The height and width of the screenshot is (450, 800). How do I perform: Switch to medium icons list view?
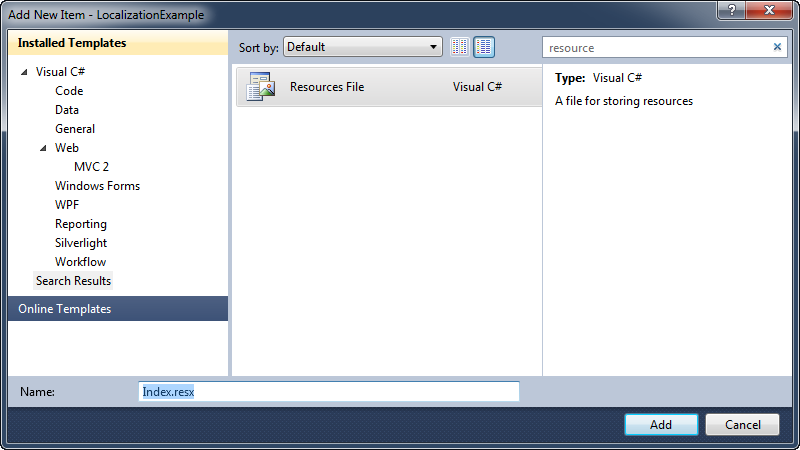click(484, 47)
